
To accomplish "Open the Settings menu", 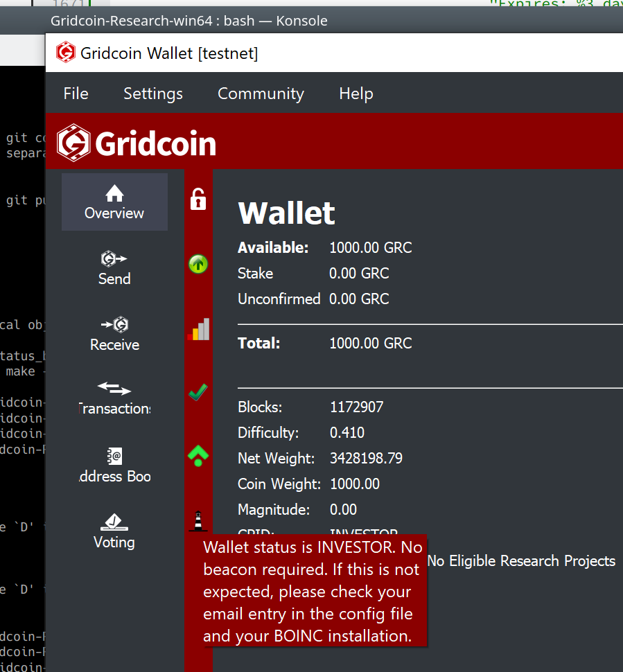I will point(153,94).
